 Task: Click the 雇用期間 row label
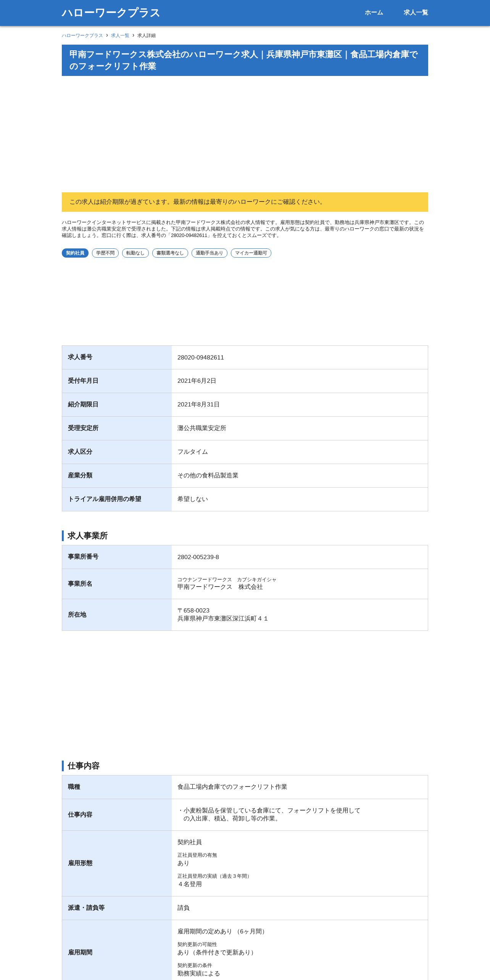point(80,953)
